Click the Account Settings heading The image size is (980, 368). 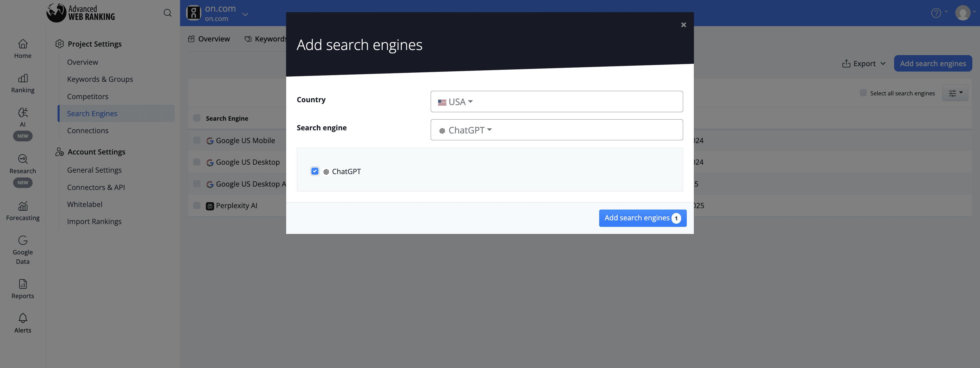tap(97, 152)
